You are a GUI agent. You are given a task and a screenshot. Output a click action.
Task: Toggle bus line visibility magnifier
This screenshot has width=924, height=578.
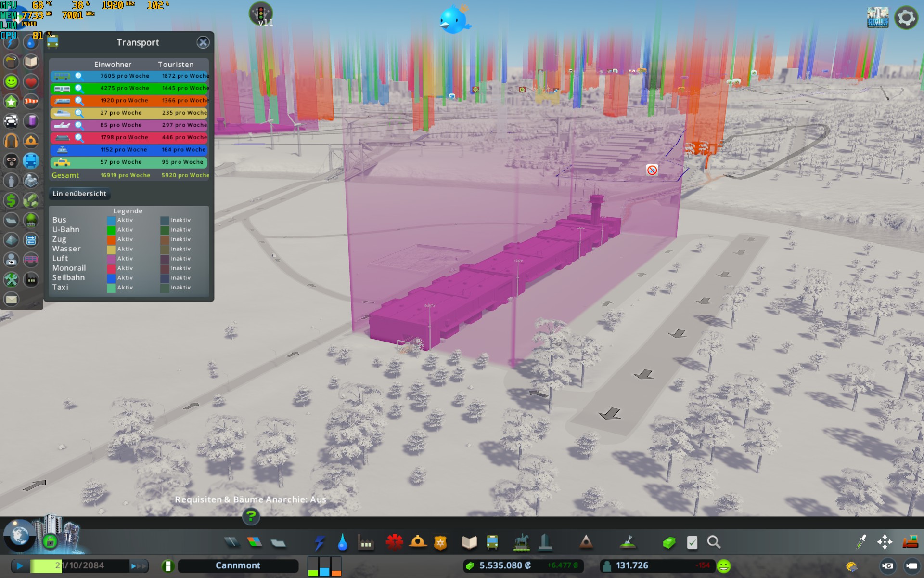click(79, 76)
